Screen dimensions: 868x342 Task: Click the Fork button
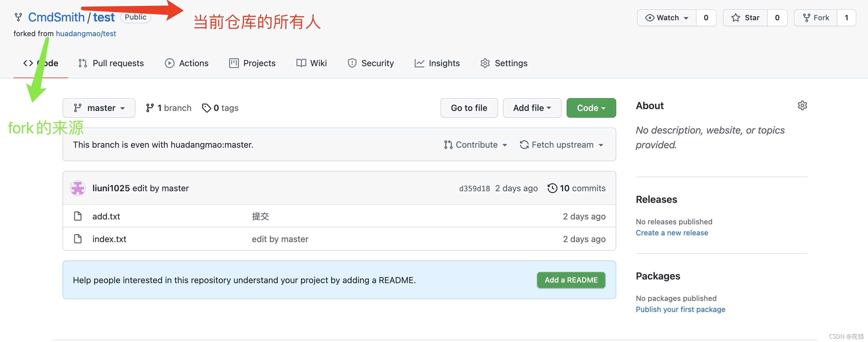point(816,17)
